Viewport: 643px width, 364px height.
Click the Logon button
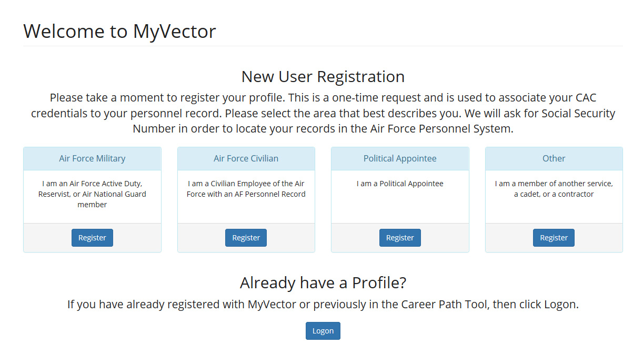323,330
